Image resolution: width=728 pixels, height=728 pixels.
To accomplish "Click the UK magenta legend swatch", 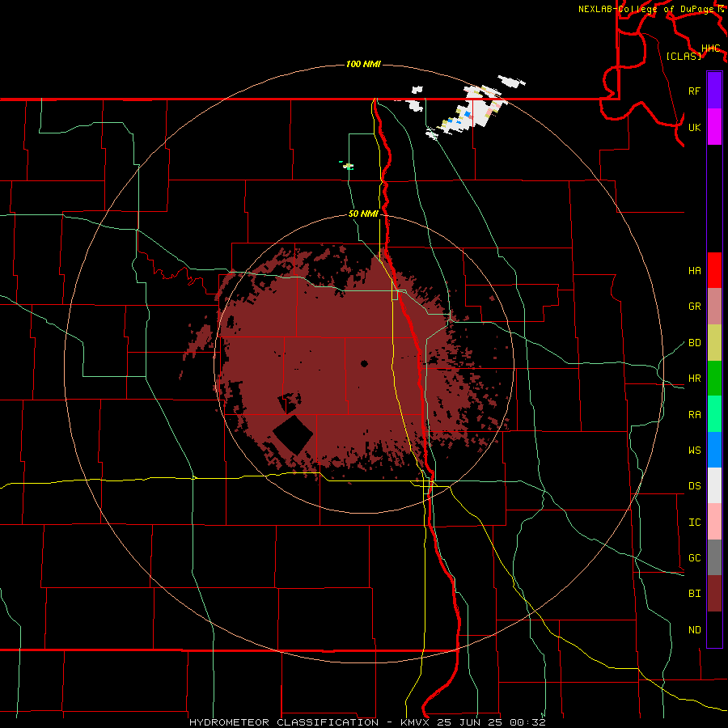I will point(714,127).
